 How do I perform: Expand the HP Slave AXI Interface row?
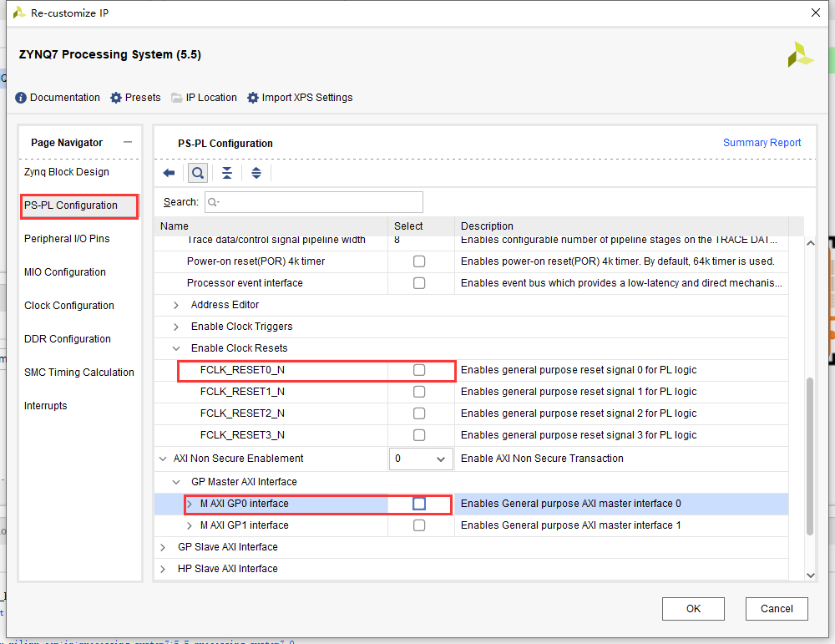(163, 569)
